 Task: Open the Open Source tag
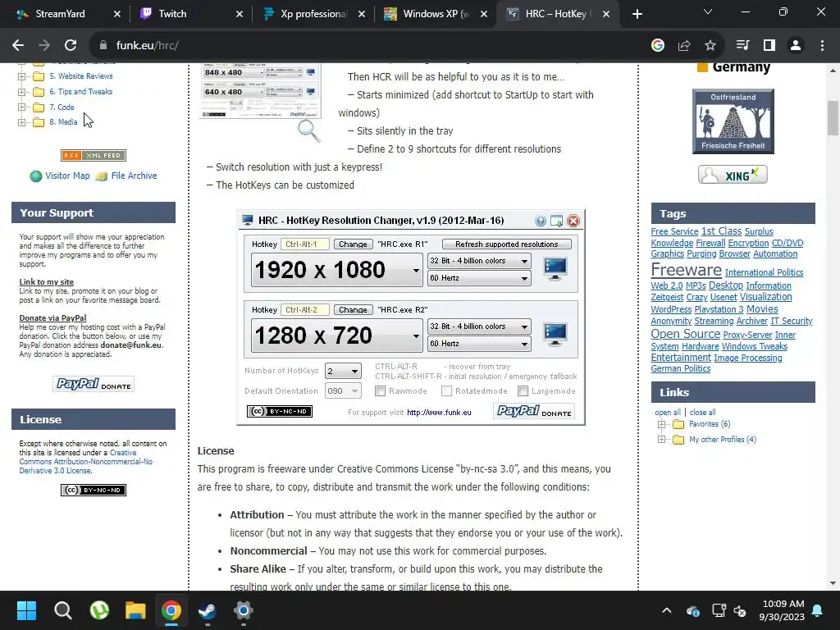686,334
